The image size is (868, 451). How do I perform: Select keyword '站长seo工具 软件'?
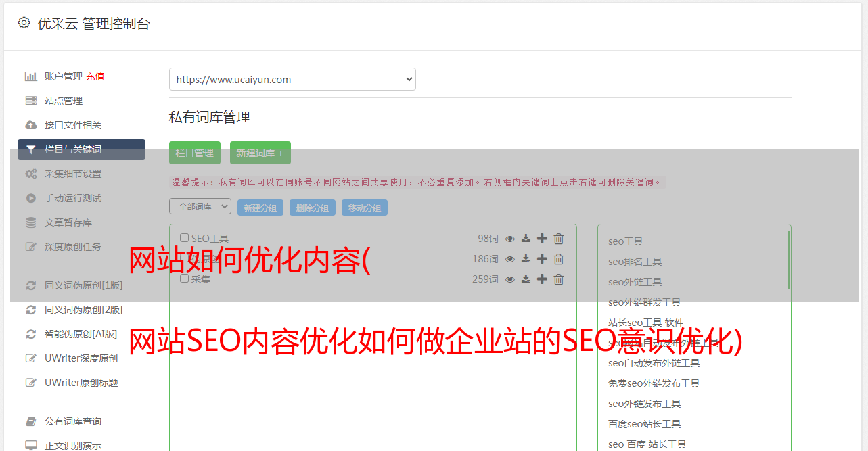pos(646,323)
